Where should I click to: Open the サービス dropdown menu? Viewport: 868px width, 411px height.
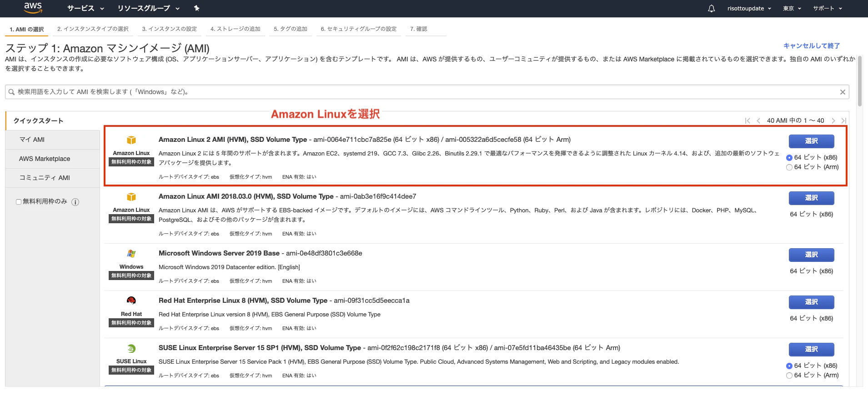coord(85,8)
